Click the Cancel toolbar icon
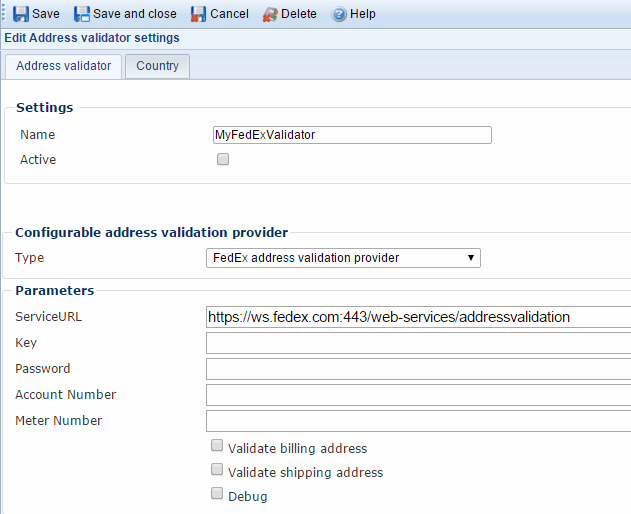631x514 pixels. (x=199, y=14)
